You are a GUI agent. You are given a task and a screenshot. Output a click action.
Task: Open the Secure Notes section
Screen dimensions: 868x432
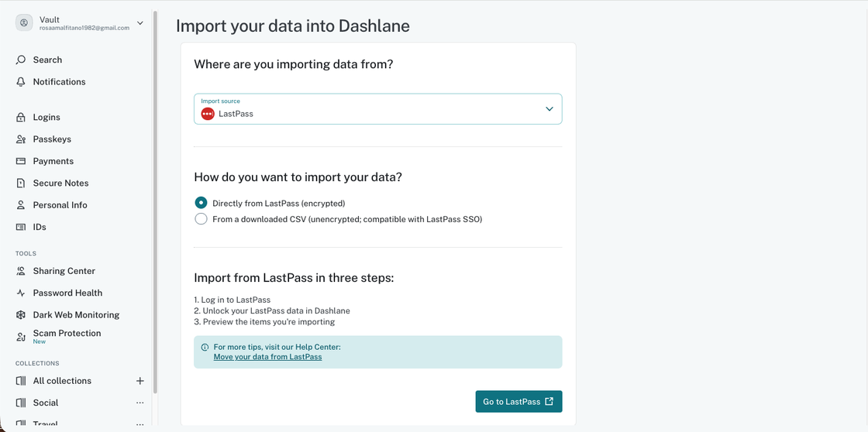click(61, 183)
